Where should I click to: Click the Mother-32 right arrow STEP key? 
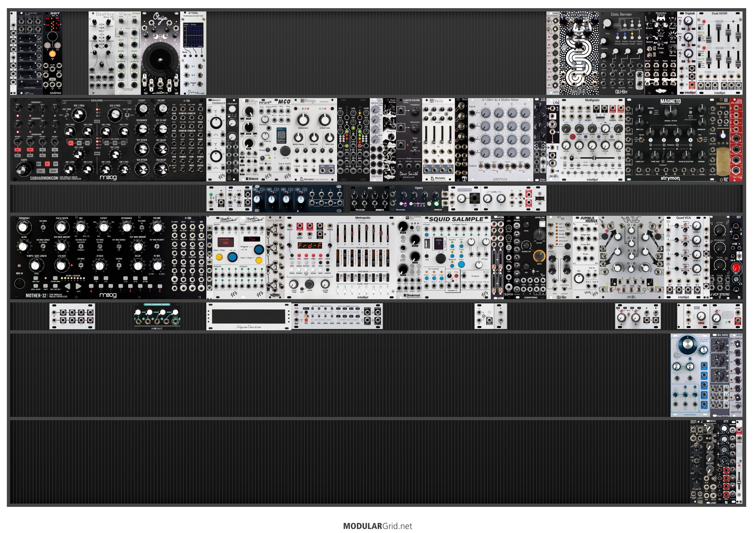coord(78,287)
